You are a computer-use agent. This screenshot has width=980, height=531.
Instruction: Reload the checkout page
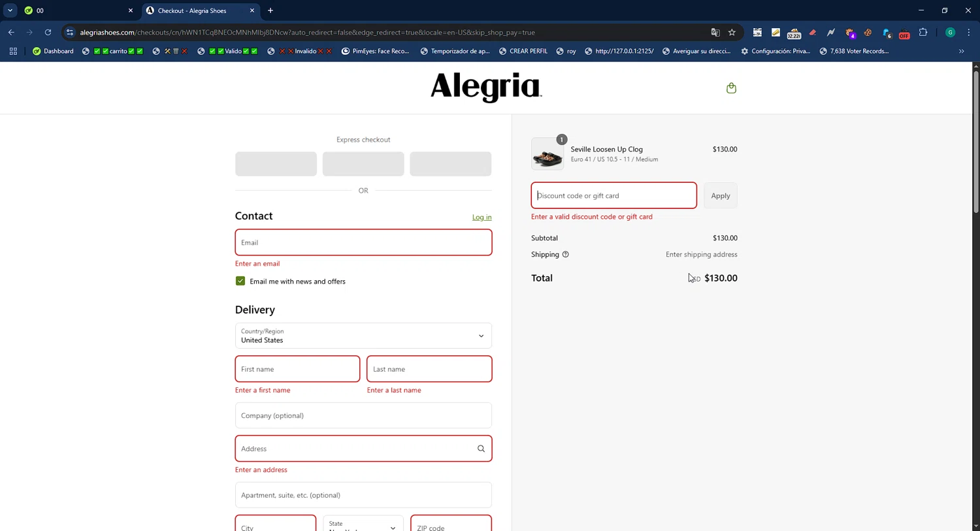(48, 32)
